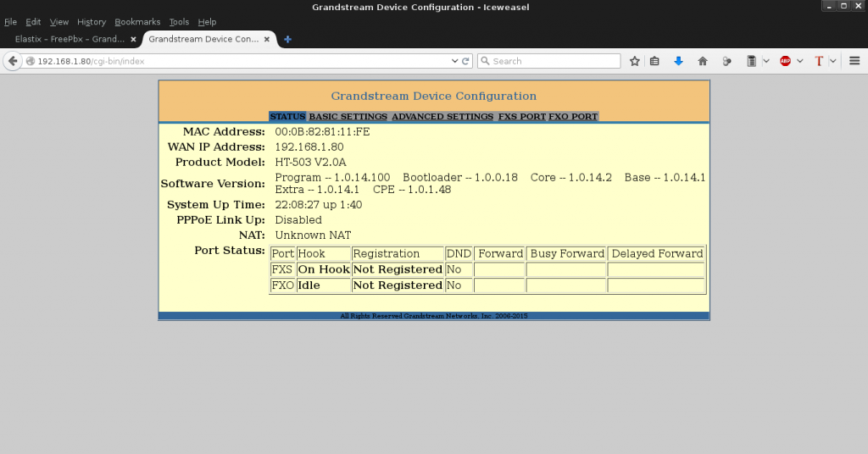Image resolution: width=868 pixels, height=454 pixels.
Task: Switch to the Elastix FreePbx tab
Action: click(70, 39)
